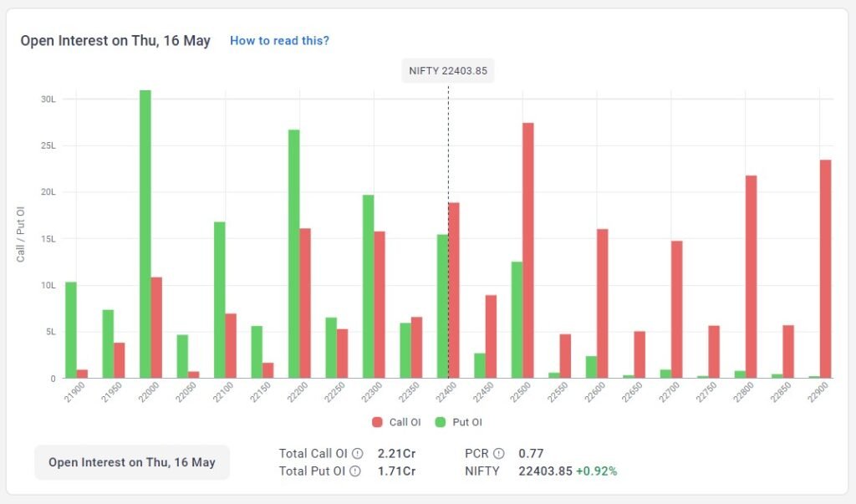
Task: Click the green Put bar at 21900
Action: coord(71,330)
